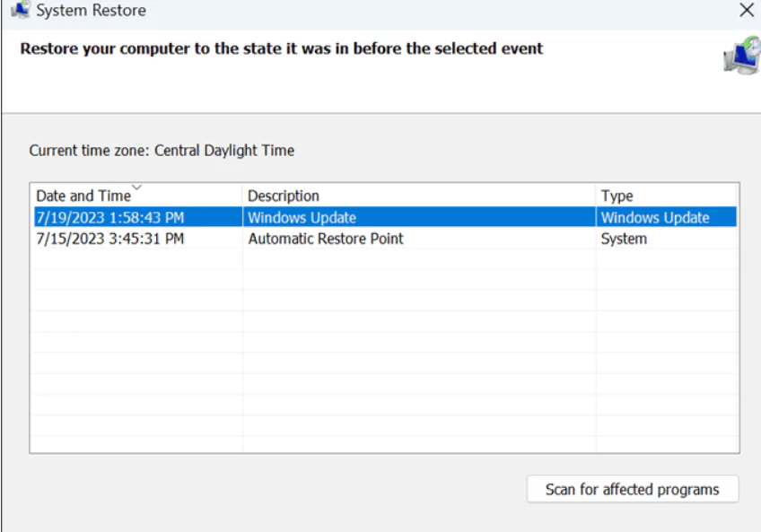
Task: Click Windows Update in the Description column
Action: pos(302,217)
